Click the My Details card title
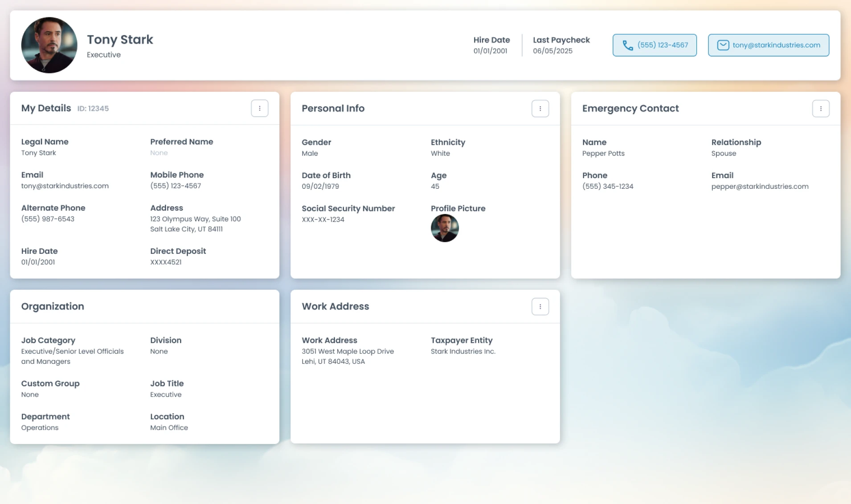Viewport: 851px width, 504px height. (46, 108)
